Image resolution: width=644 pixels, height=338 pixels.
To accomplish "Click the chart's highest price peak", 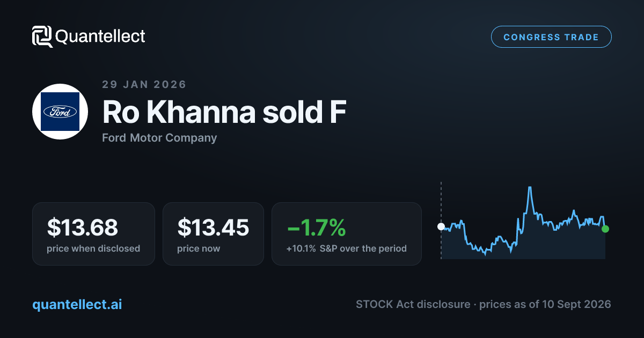I will (x=530, y=188).
